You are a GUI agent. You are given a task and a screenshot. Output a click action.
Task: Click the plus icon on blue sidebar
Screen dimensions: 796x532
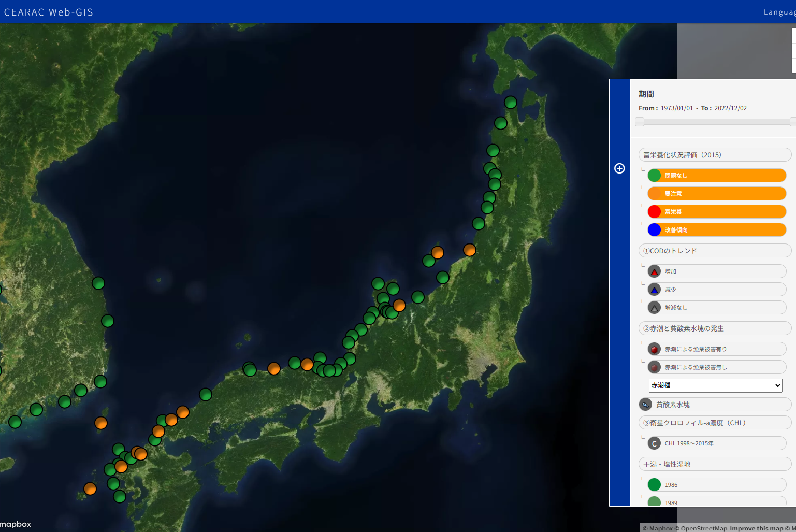(x=619, y=168)
